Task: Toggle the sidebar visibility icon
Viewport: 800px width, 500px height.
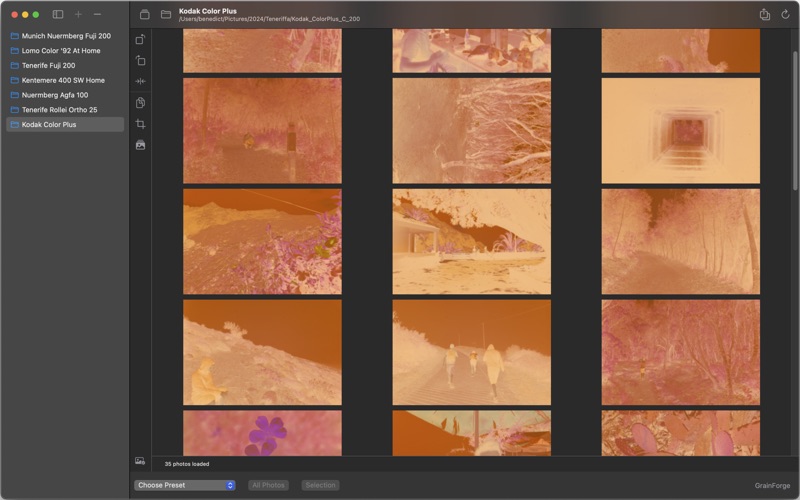Action: click(58, 14)
